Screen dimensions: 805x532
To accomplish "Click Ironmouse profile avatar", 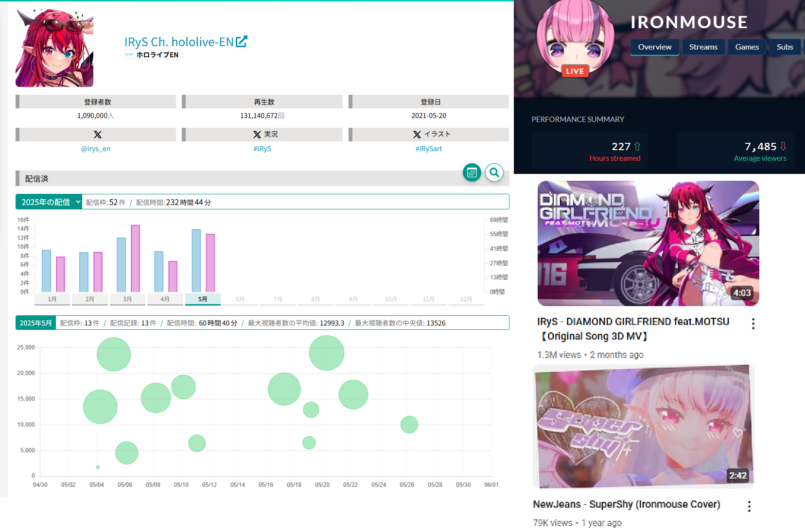I will tap(575, 37).
